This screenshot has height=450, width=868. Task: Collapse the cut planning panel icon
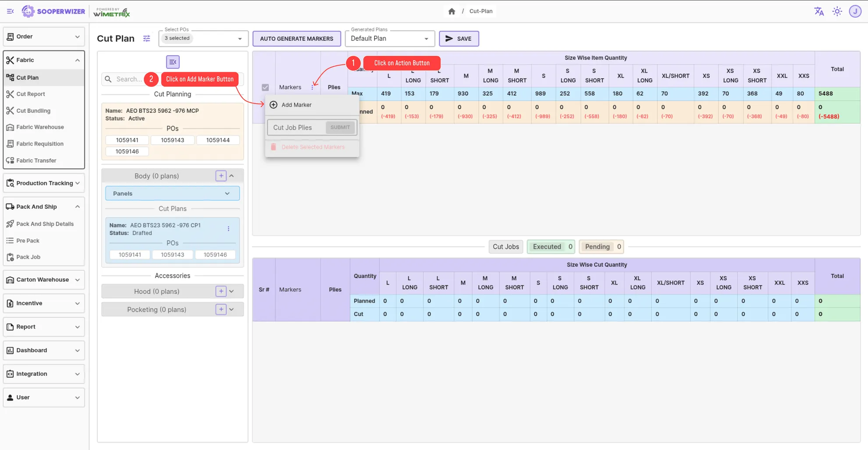[x=173, y=62]
